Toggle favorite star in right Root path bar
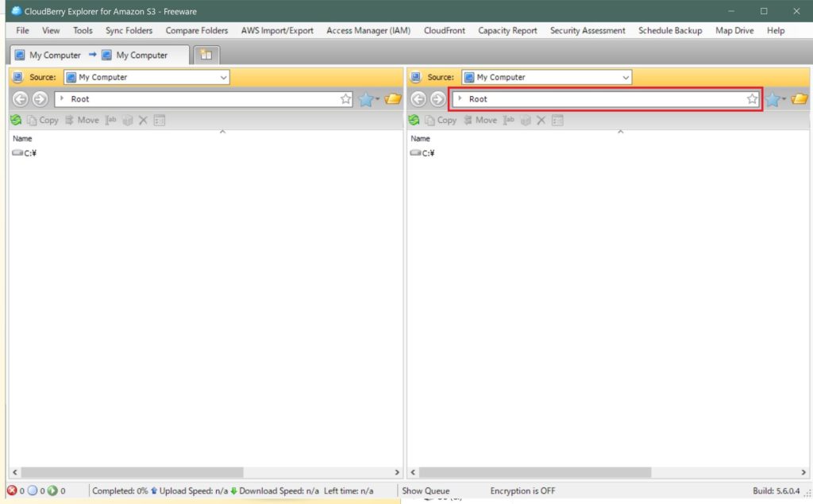Viewport: 813px width, 504px height. coord(752,98)
